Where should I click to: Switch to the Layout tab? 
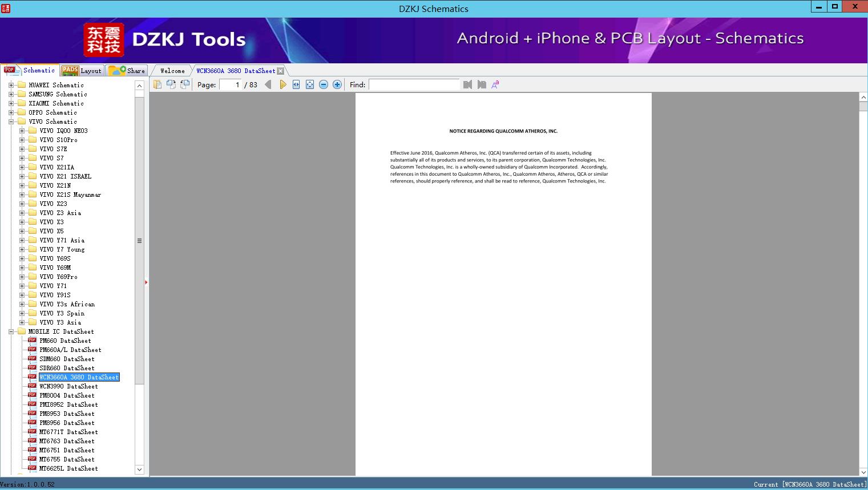pos(82,71)
